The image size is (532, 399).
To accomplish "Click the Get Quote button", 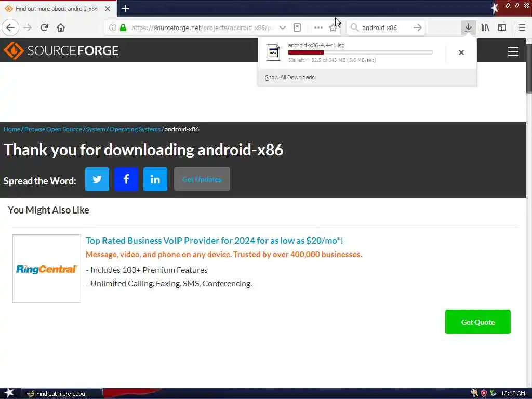I will [478, 322].
